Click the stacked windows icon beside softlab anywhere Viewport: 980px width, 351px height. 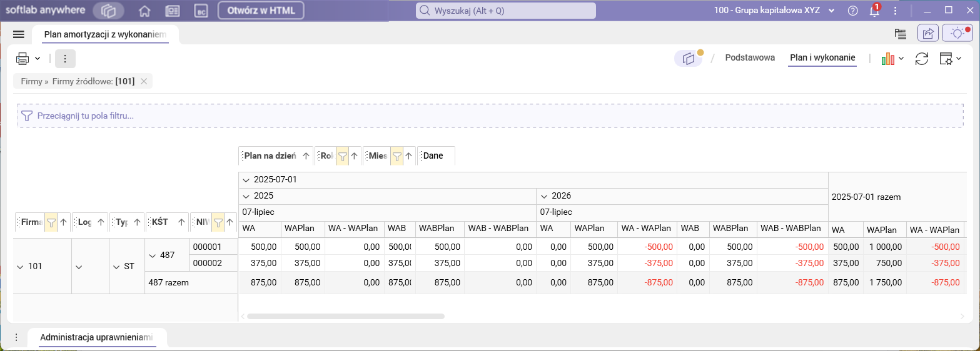point(108,11)
